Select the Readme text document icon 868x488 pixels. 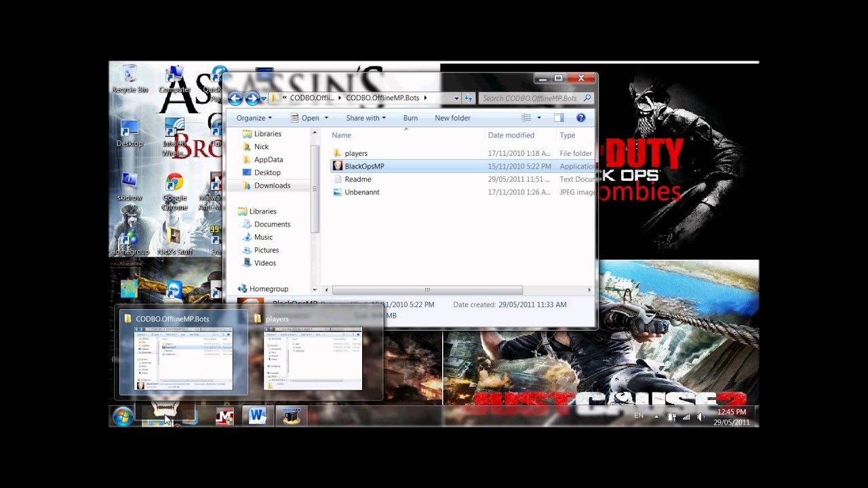[x=337, y=180]
